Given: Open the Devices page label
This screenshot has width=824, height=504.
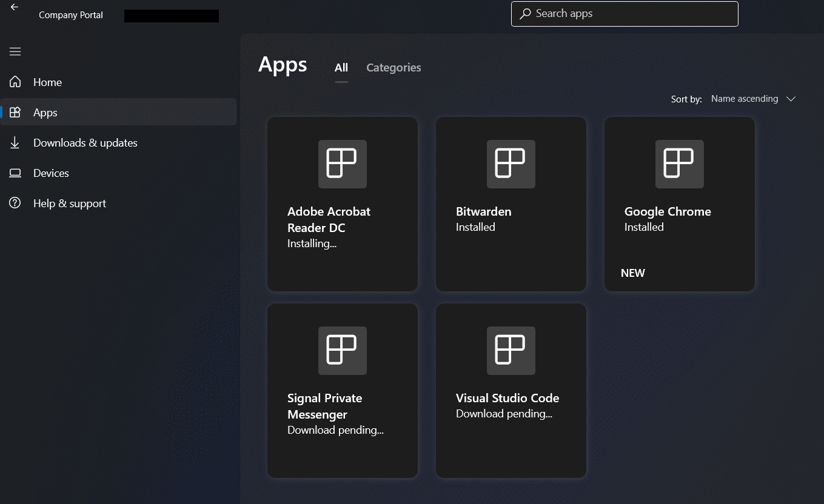Looking at the screenshot, I should point(51,173).
